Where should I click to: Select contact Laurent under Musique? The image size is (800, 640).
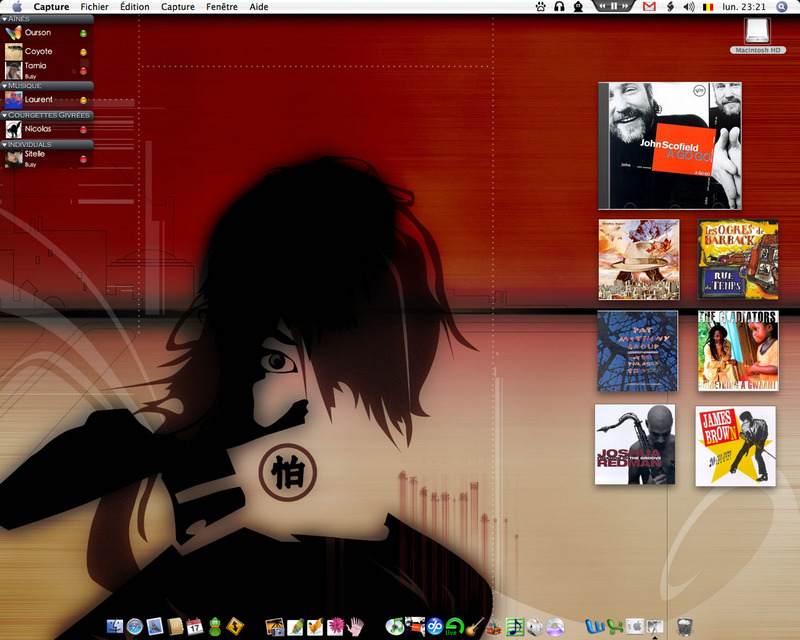pyautogui.click(x=46, y=100)
